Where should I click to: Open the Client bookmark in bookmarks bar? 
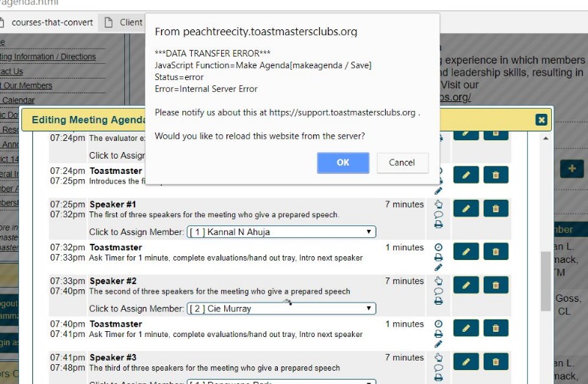coord(123,23)
